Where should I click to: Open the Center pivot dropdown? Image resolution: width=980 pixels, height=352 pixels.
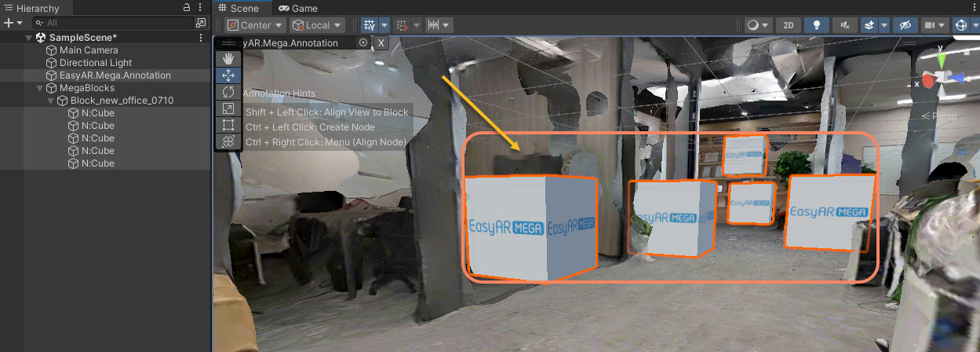[x=256, y=25]
